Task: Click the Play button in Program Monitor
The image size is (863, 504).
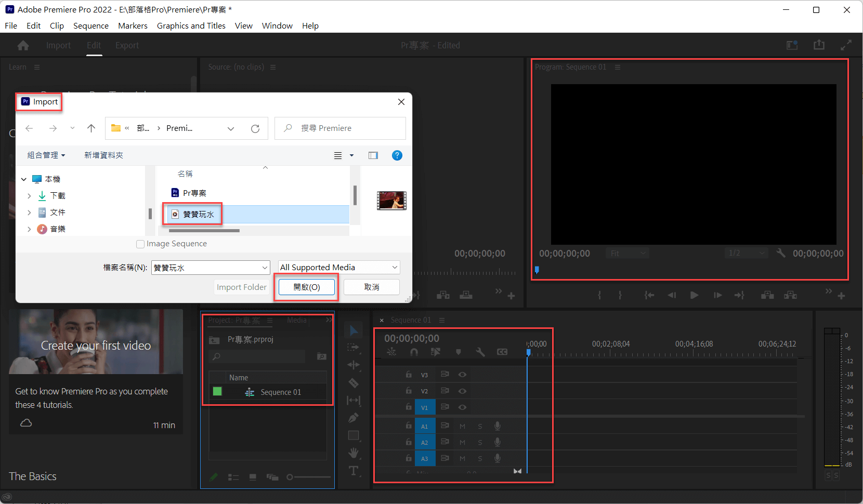Action: (x=694, y=295)
